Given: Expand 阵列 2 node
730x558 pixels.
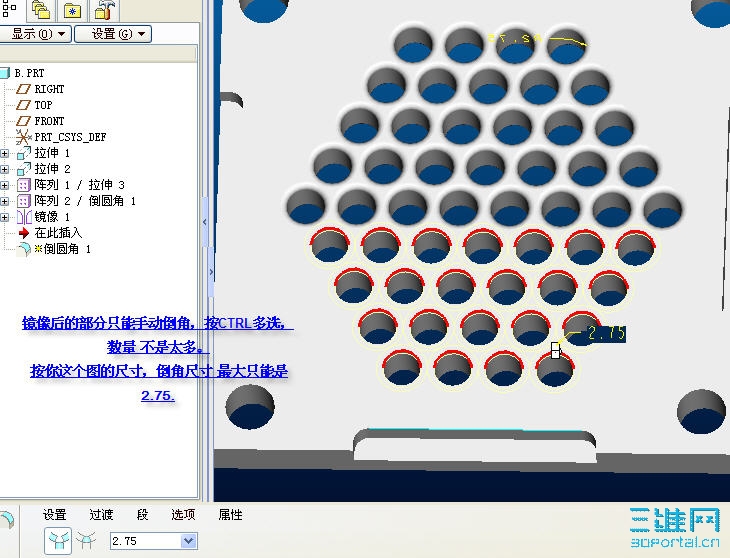Looking at the screenshot, I should (x=4, y=201).
